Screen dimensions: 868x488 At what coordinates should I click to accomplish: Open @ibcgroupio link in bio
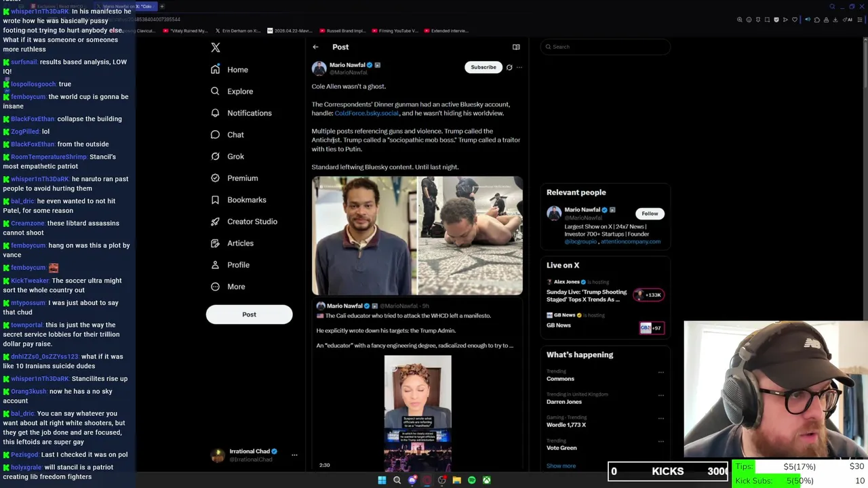(x=580, y=241)
